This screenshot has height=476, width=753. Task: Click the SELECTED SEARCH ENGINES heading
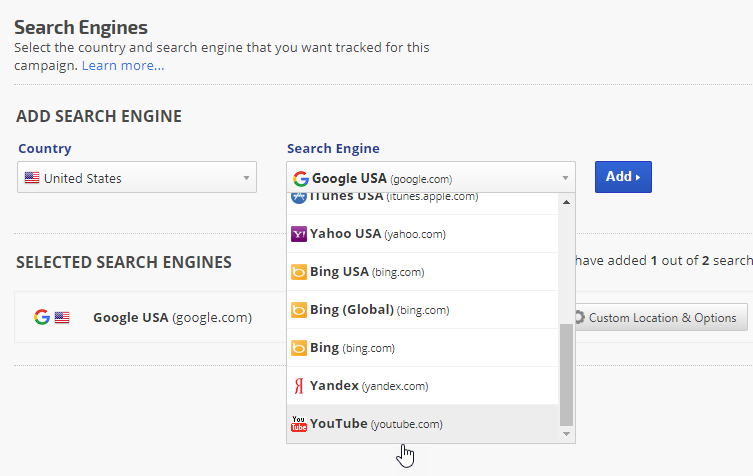[x=124, y=262]
